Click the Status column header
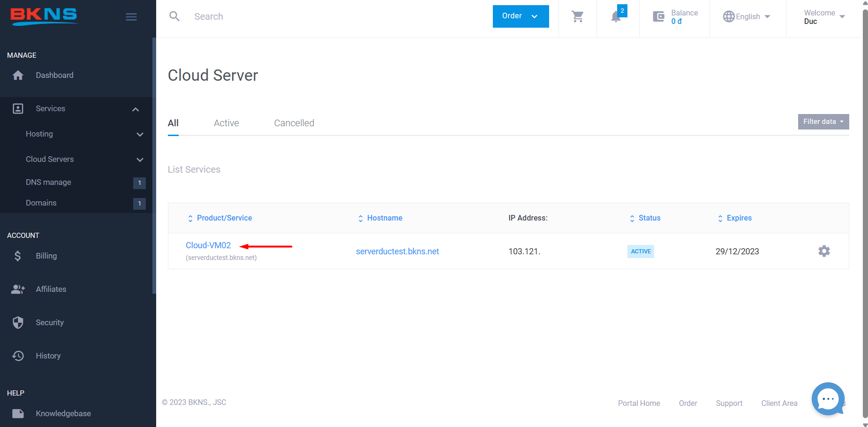 649,218
